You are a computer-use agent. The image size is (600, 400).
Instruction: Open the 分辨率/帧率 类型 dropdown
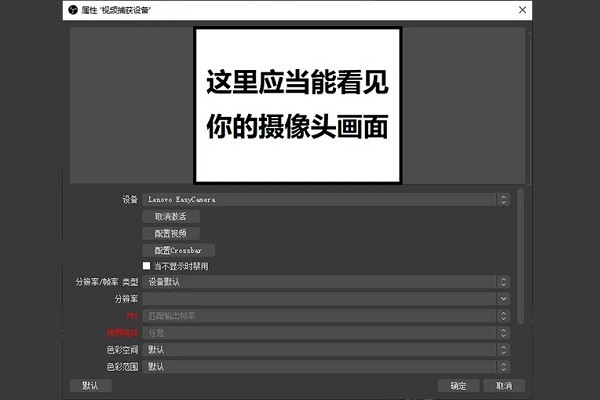pyautogui.click(x=326, y=282)
